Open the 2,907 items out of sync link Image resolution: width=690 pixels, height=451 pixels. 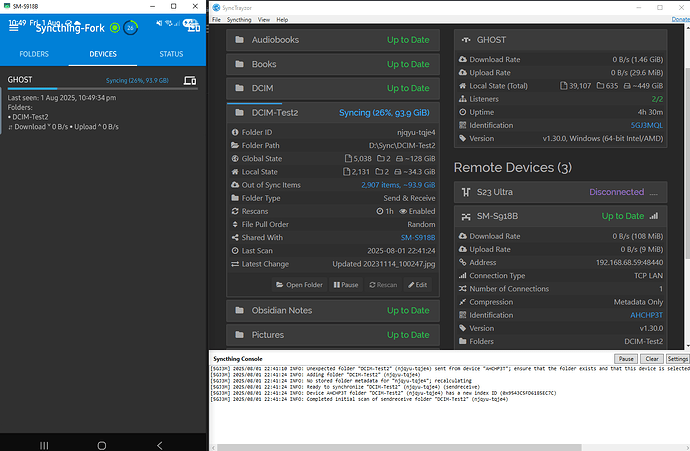[x=398, y=185]
